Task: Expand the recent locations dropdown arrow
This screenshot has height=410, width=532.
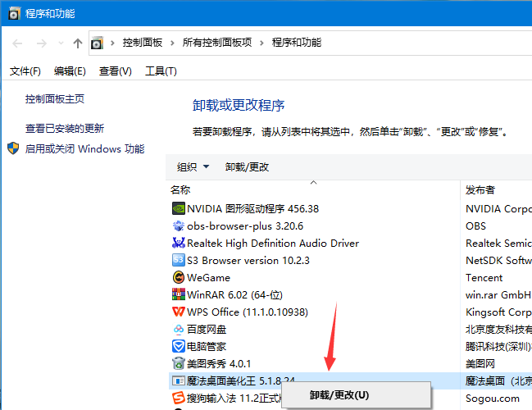Action: [x=61, y=43]
